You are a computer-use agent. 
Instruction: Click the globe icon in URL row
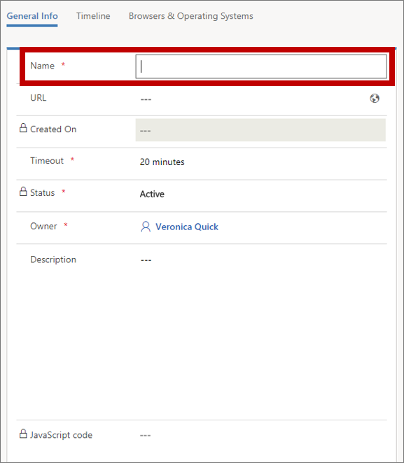[x=375, y=98]
